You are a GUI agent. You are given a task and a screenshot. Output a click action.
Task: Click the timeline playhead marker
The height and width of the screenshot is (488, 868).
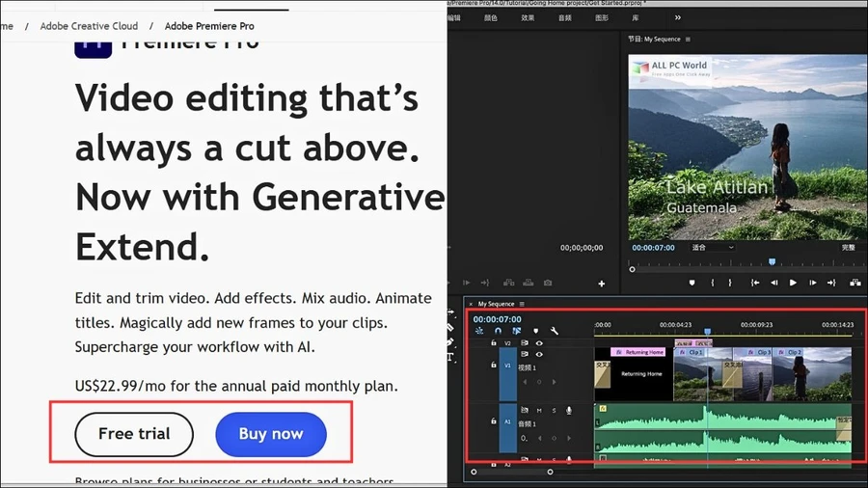click(708, 332)
